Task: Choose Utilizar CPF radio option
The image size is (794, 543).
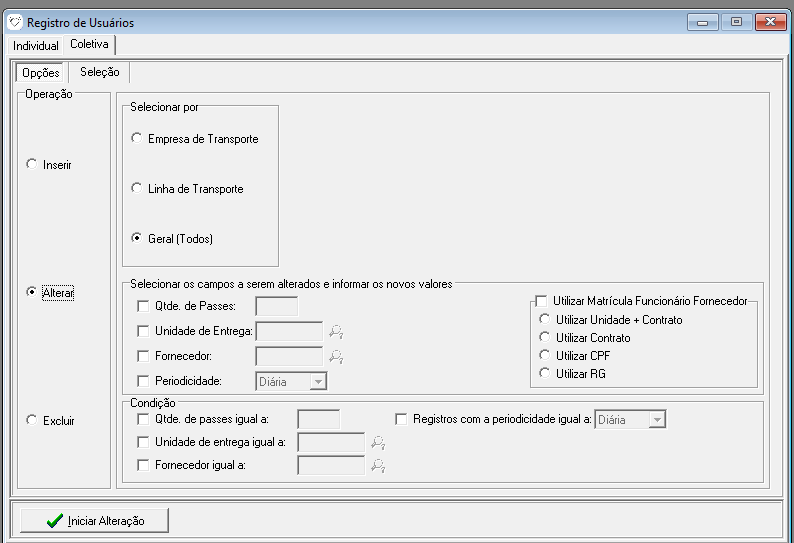Action: pos(544,355)
